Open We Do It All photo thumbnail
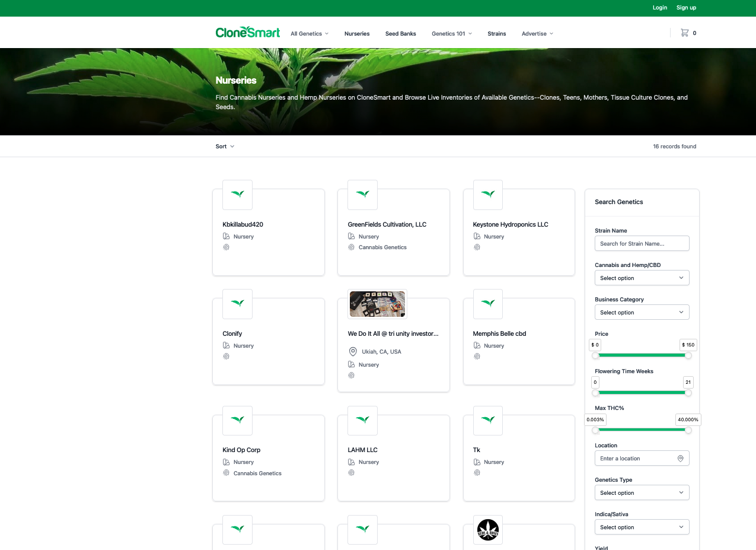This screenshot has width=756, height=550. (x=377, y=304)
